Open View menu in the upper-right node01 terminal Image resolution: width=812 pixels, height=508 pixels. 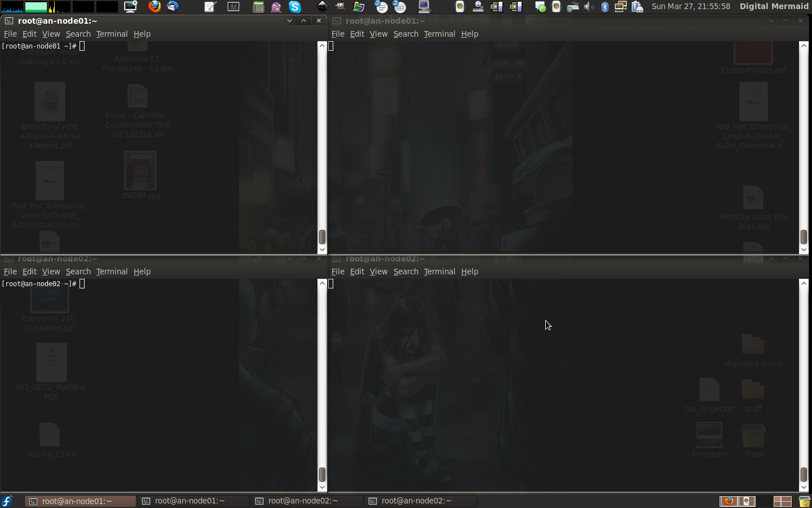click(378, 34)
